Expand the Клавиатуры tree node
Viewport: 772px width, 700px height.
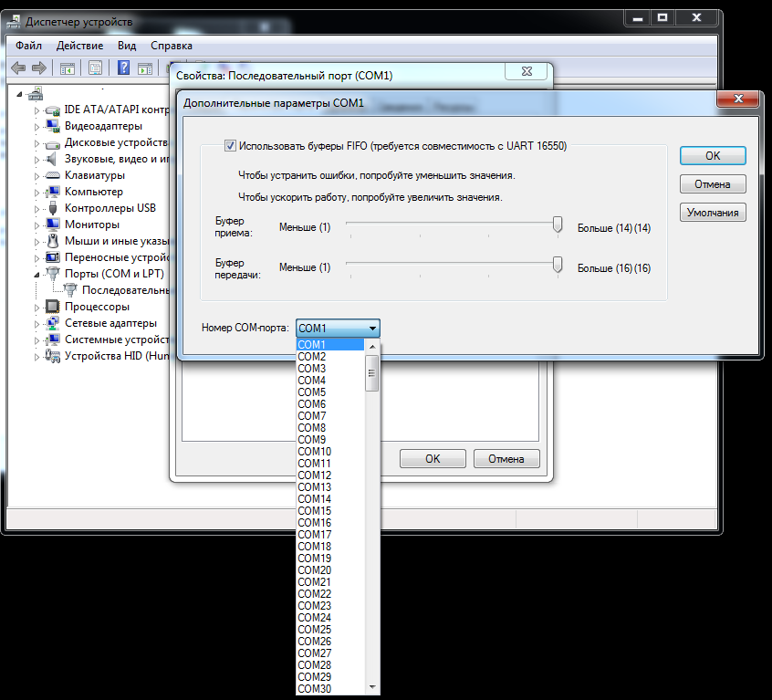(37, 176)
